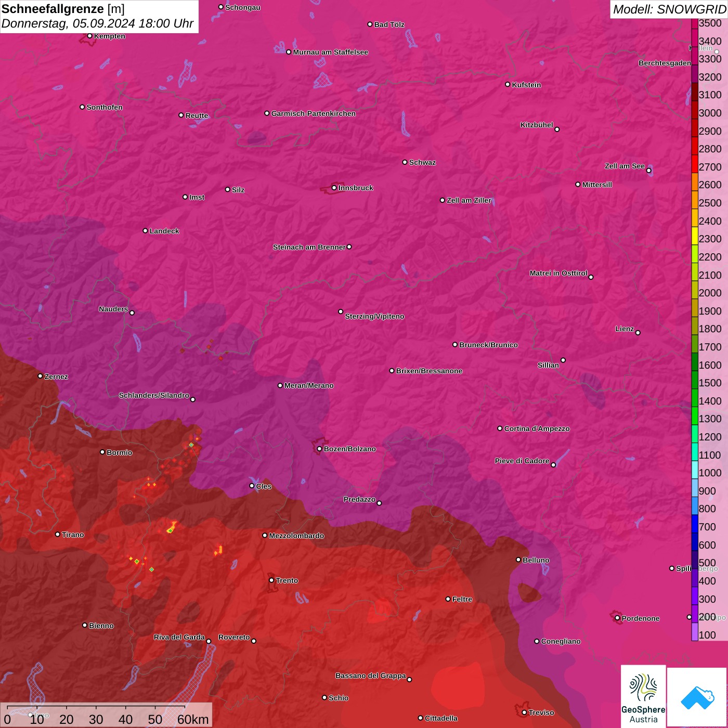Click the 3500 m legend color
This screenshot has height=728, width=728.
pyautogui.click(x=695, y=23)
